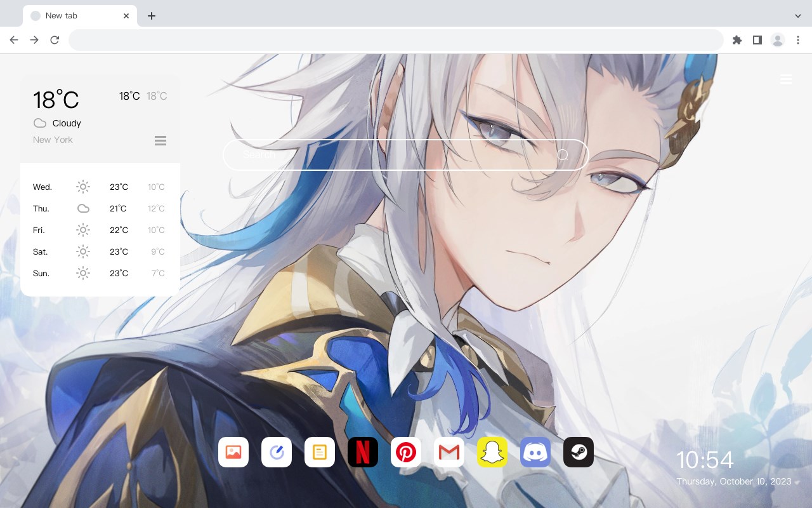
Task: Click Sunday's low of 7°C
Action: click(x=158, y=273)
